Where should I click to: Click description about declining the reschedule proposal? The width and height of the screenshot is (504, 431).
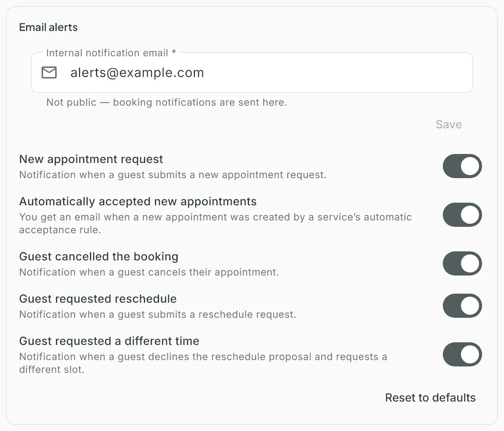203,363
